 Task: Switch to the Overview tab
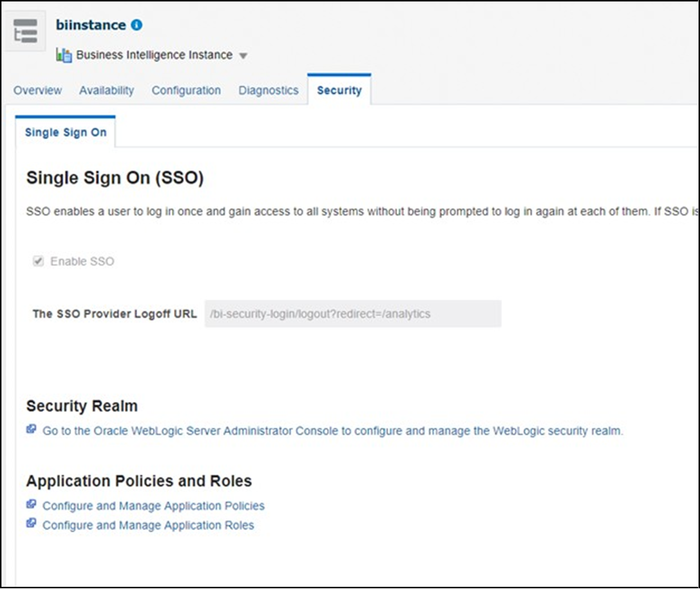(x=38, y=90)
